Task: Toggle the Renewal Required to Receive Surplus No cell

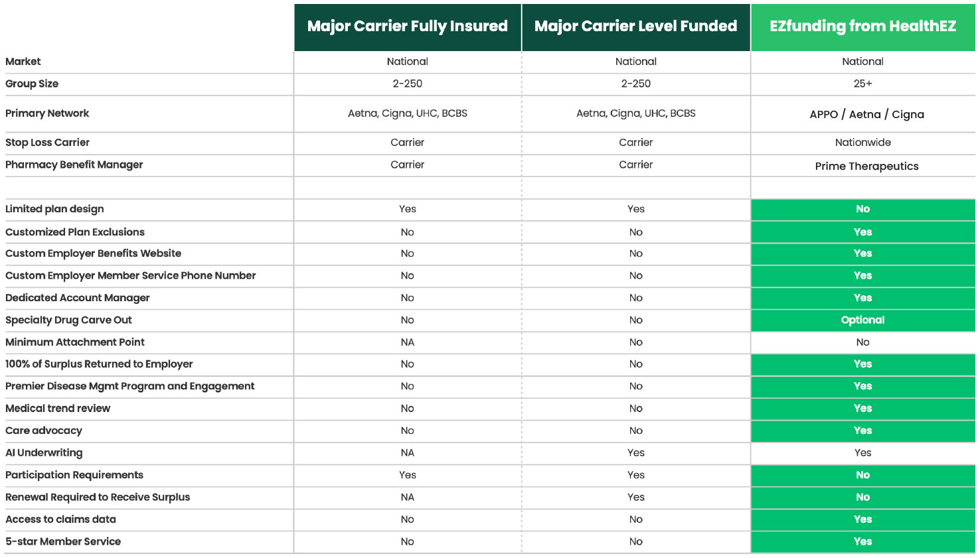Action: (862, 497)
